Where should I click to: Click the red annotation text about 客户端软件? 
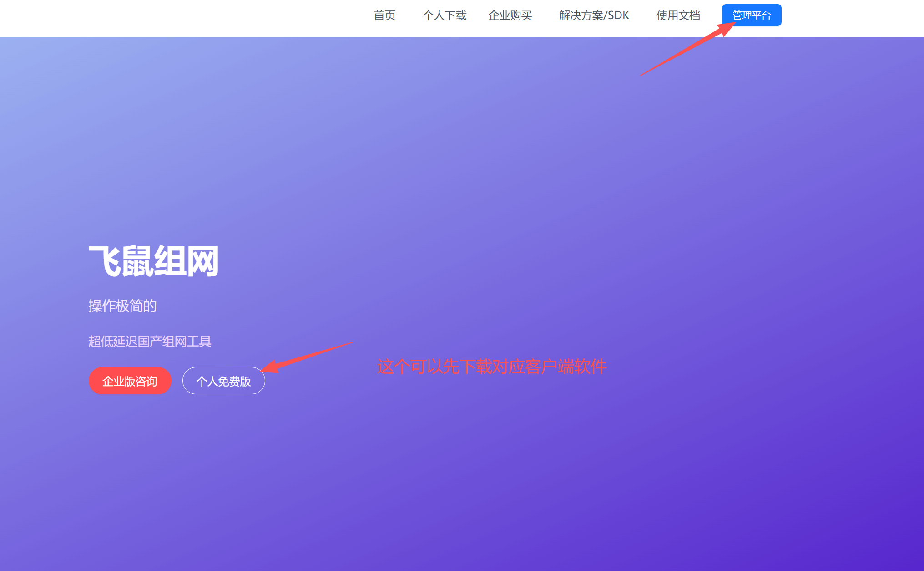(492, 367)
